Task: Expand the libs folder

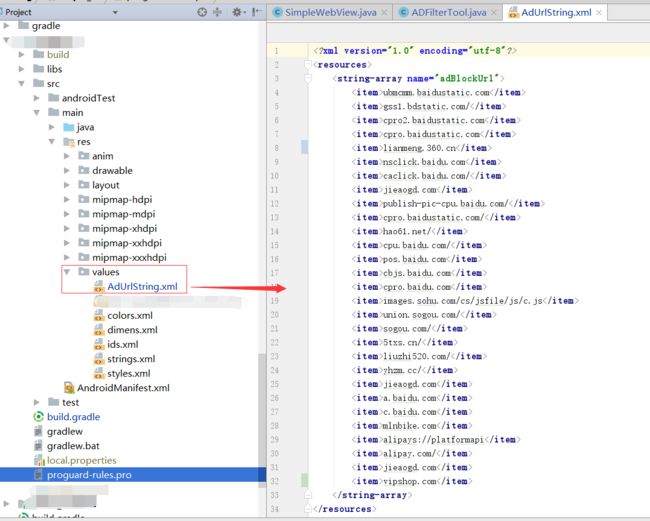Action: [21, 69]
